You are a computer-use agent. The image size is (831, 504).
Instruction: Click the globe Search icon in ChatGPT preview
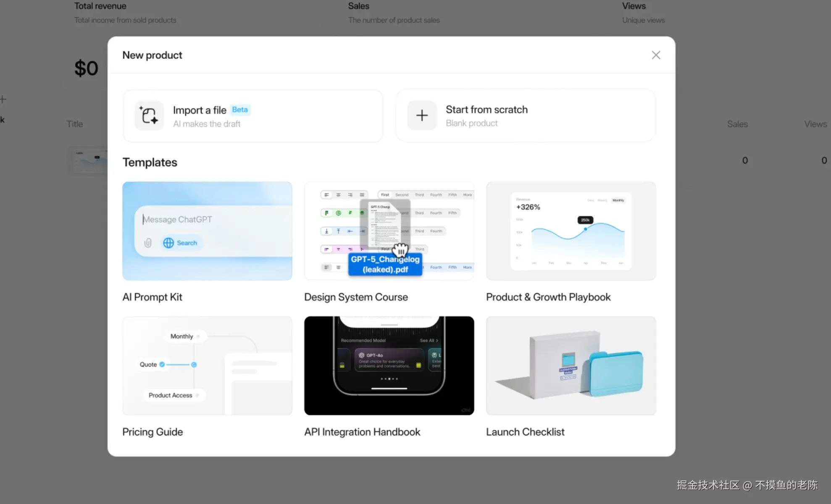168,243
